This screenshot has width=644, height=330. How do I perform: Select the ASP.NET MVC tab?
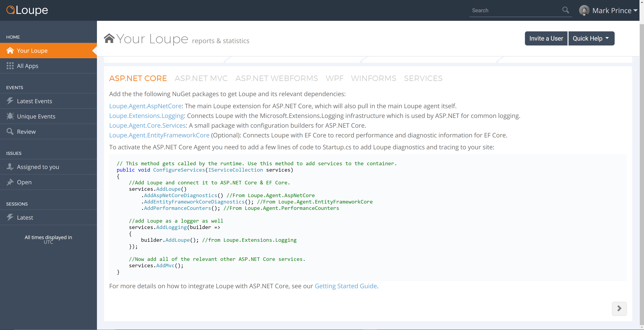(201, 79)
